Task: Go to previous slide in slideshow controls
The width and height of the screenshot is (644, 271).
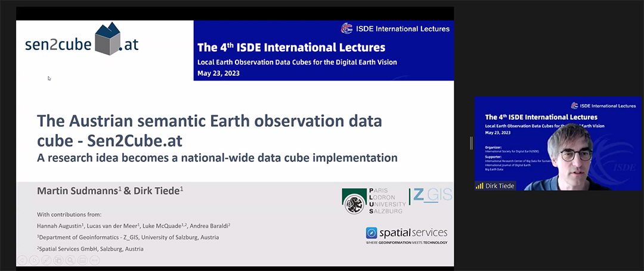Action: [22, 260]
